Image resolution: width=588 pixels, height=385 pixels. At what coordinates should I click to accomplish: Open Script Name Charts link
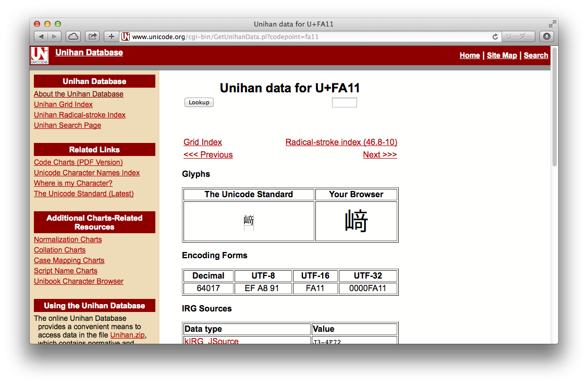[x=66, y=271]
